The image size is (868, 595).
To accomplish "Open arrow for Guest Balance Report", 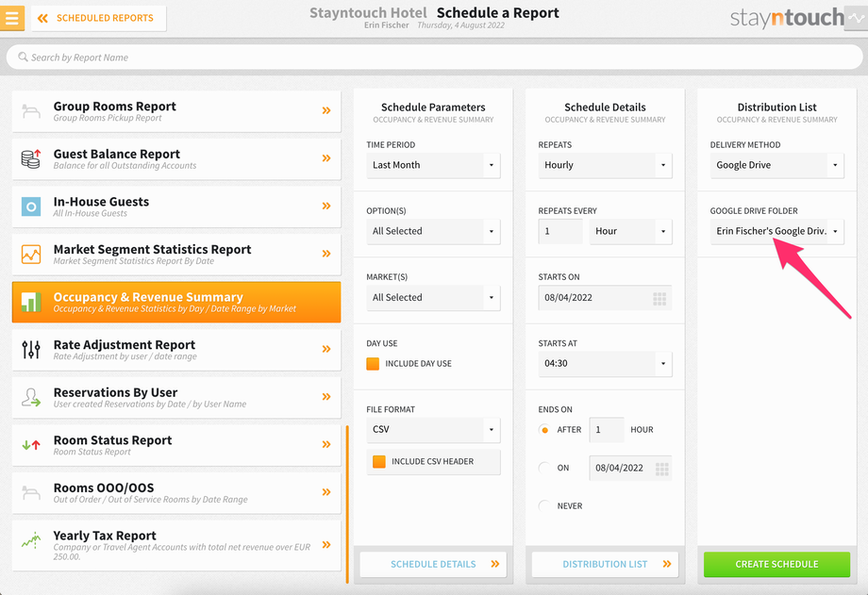I will 326,158.
